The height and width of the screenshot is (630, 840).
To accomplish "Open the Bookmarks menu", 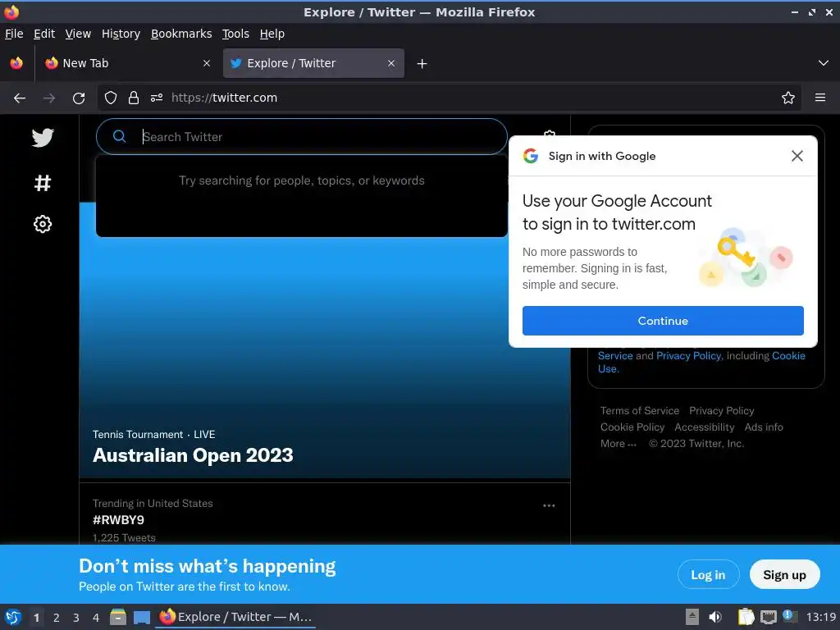I will click(181, 34).
